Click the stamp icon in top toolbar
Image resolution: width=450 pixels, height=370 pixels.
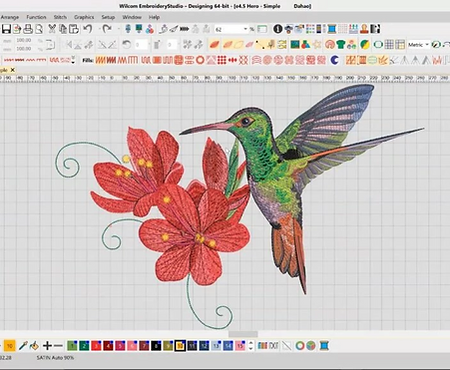click(364, 29)
